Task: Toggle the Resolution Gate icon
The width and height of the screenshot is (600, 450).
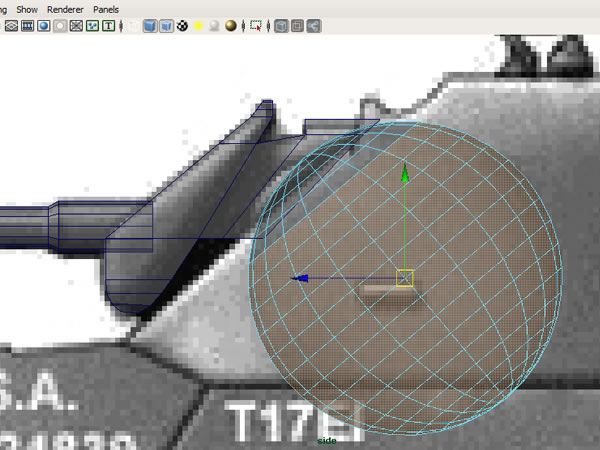Action: coord(44,26)
